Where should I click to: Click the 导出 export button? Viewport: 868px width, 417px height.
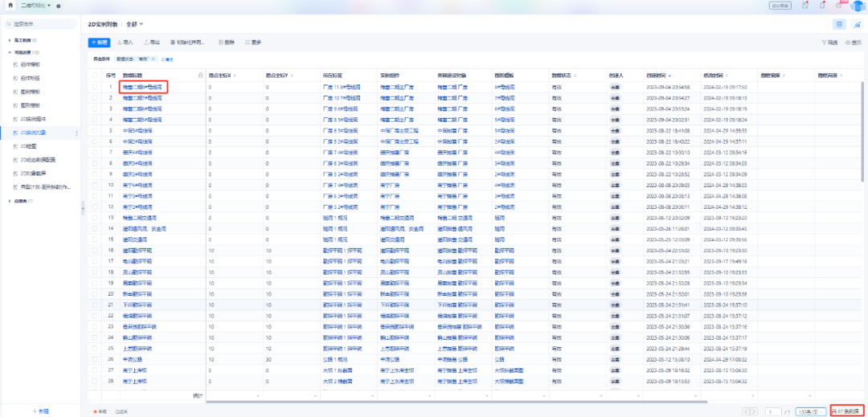(152, 42)
